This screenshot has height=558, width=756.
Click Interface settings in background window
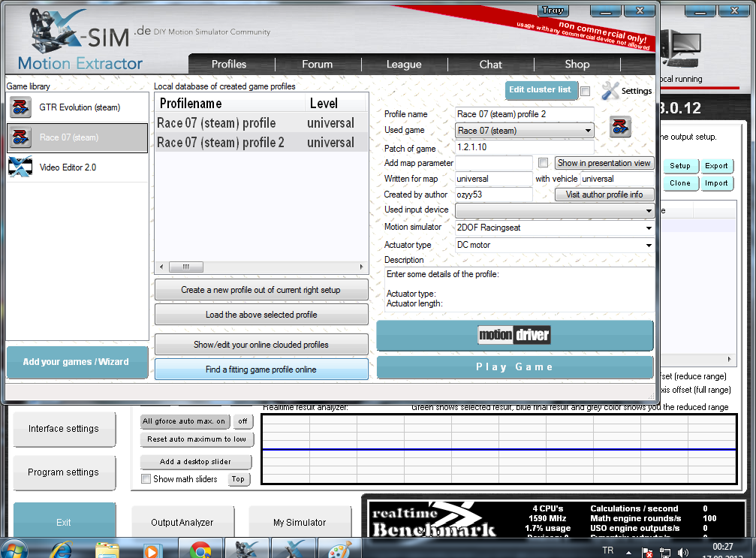(x=64, y=429)
